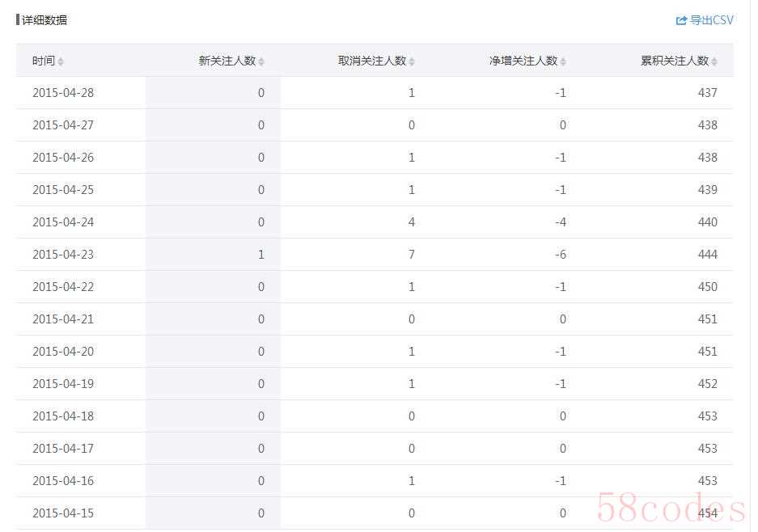Click the 累积关注人数 column header label
Screen dimensions: 758x532
click(x=675, y=61)
